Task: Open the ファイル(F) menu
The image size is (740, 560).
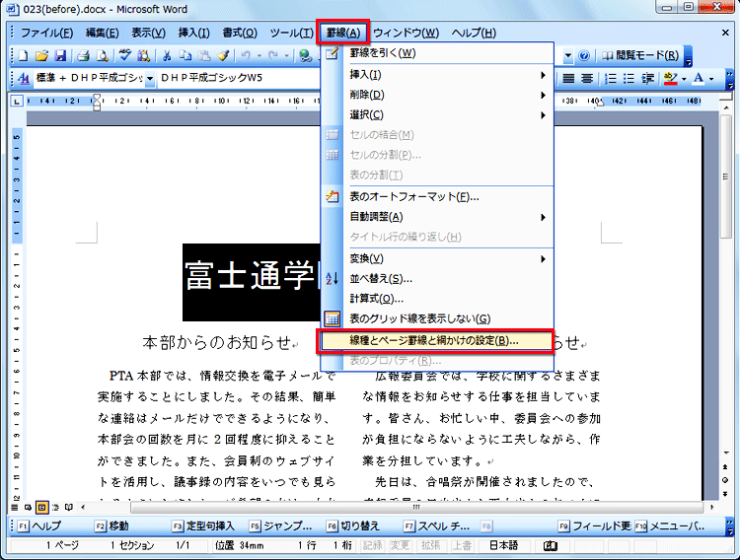Action: coord(46,33)
